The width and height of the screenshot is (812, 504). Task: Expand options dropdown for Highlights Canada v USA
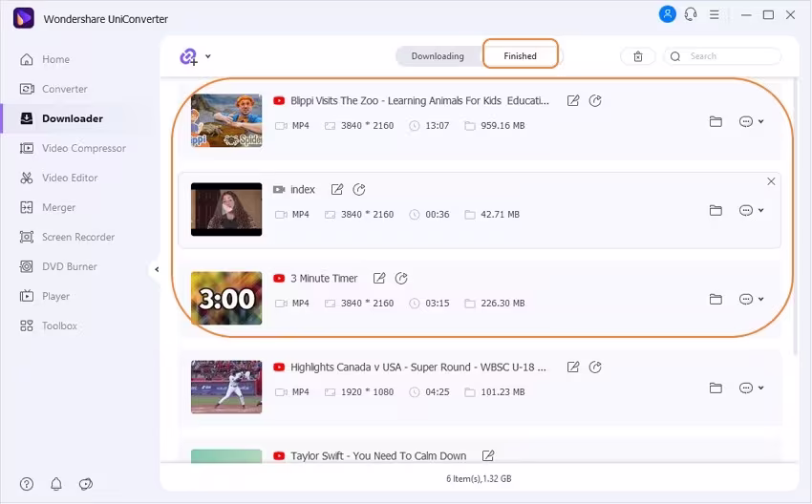pos(760,388)
